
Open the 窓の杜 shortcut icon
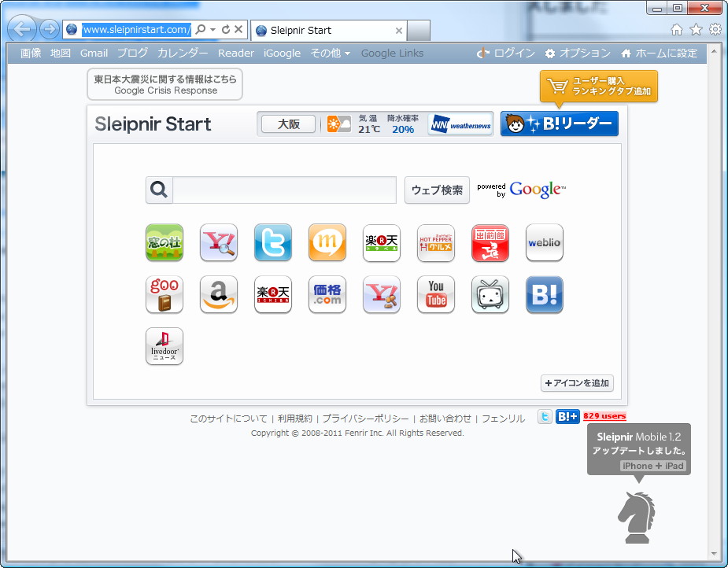tap(164, 242)
